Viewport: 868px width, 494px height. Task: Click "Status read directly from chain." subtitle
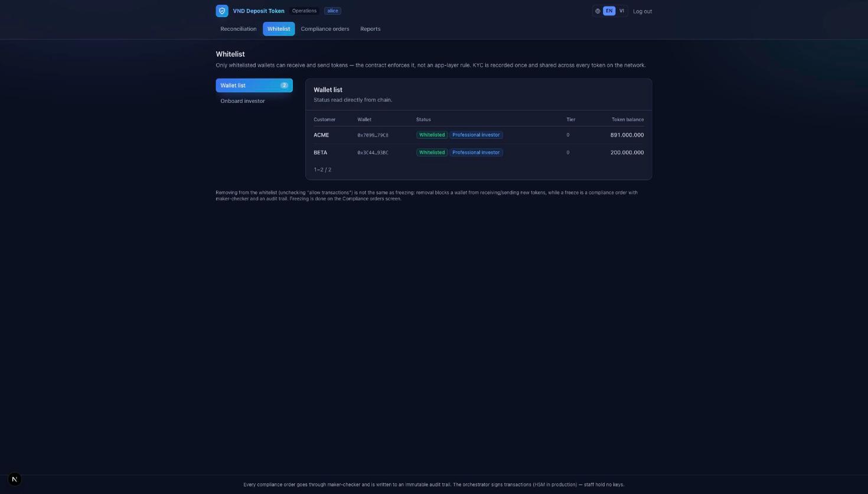pyautogui.click(x=353, y=100)
